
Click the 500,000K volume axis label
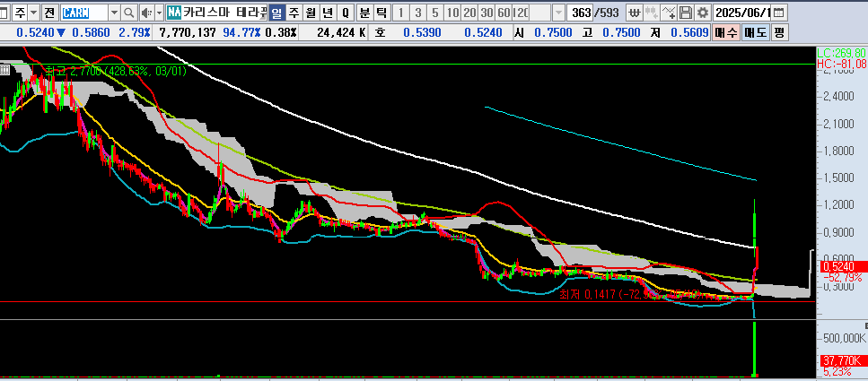[x=846, y=337]
